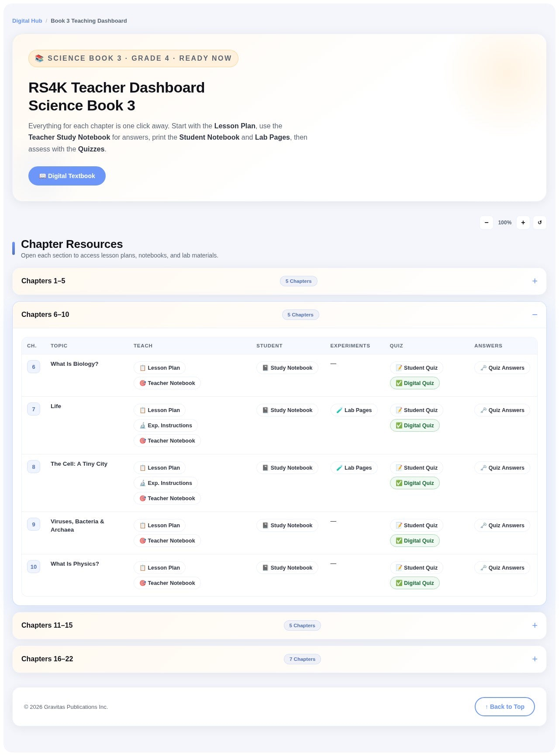
Task: Click the 'Viruses, Bacteria & Archaea' topic
Action: click(77, 526)
